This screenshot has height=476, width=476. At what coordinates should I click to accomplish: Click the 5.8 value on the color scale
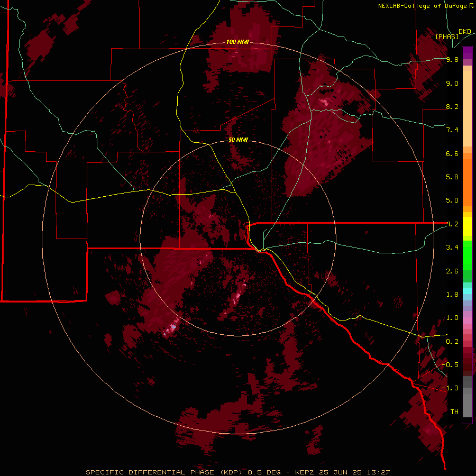pos(452,177)
